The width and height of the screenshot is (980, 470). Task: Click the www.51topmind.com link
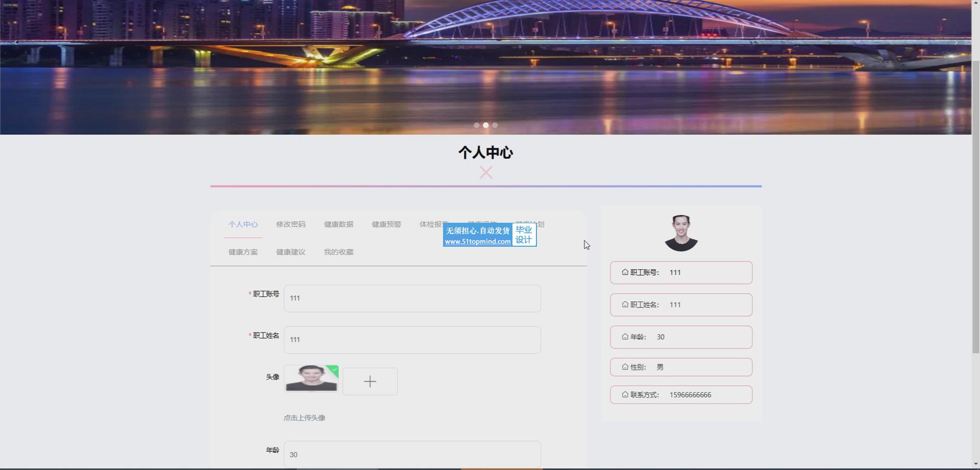click(x=477, y=242)
